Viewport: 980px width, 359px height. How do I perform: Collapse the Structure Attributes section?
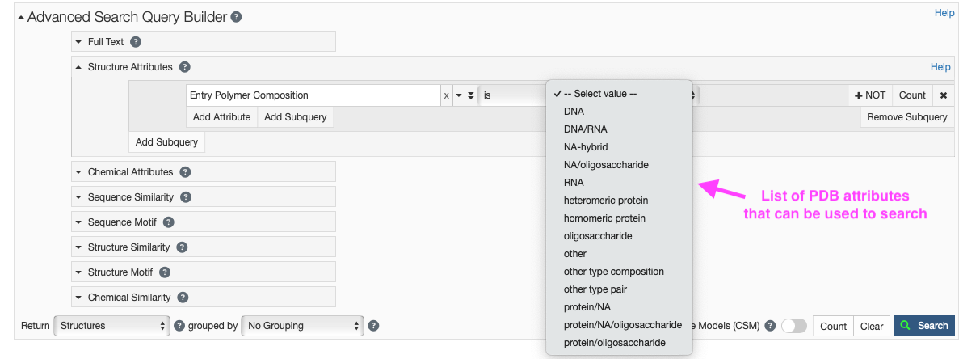tap(78, 67)
